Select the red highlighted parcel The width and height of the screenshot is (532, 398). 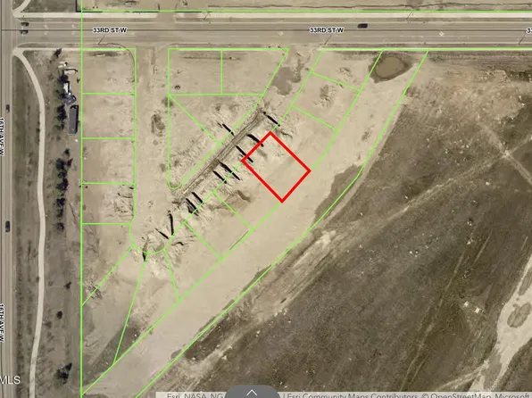[x=276, y=167]
